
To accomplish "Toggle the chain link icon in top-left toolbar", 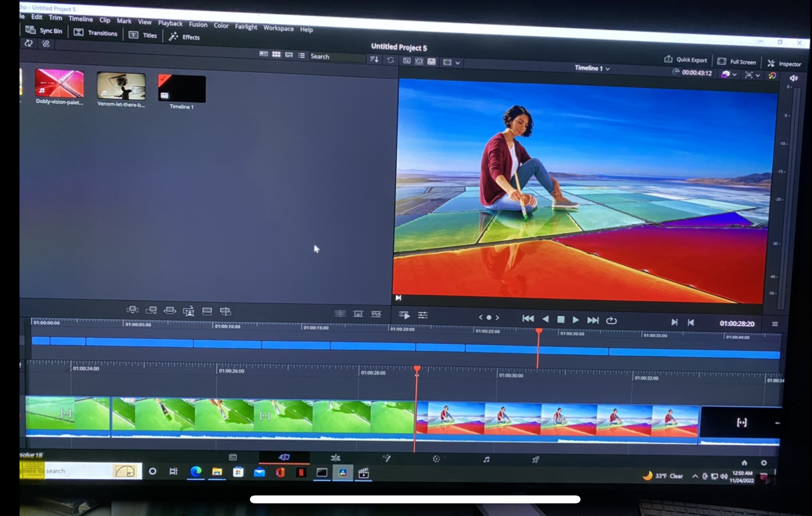I will pyautogui.click(x=46, y=44).
